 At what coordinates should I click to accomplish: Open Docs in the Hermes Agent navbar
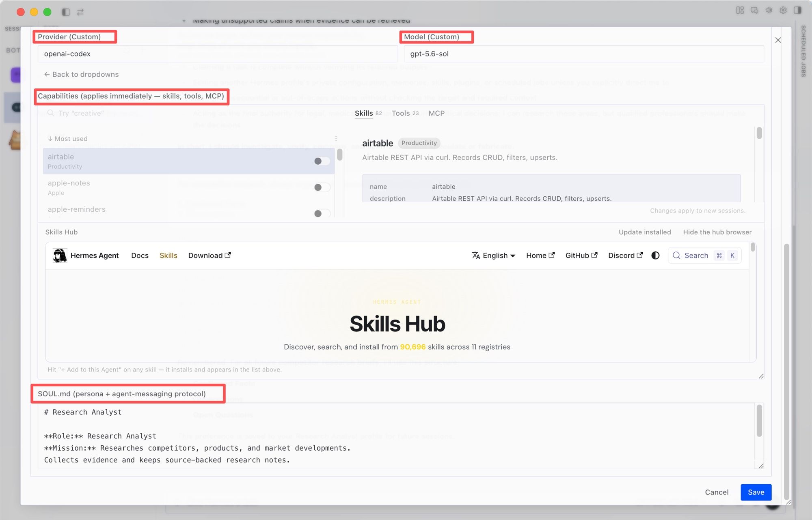tap(140, 255)
